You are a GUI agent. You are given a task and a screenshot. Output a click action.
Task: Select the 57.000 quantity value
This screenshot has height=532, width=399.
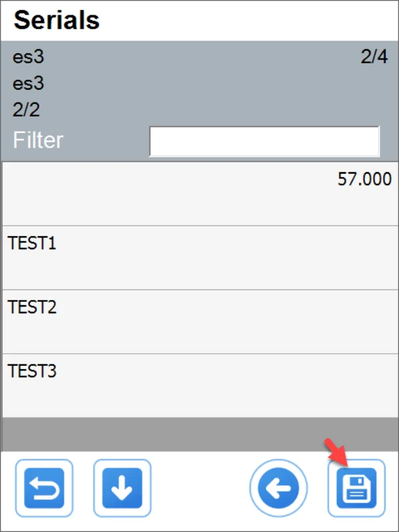coord(364,180)
